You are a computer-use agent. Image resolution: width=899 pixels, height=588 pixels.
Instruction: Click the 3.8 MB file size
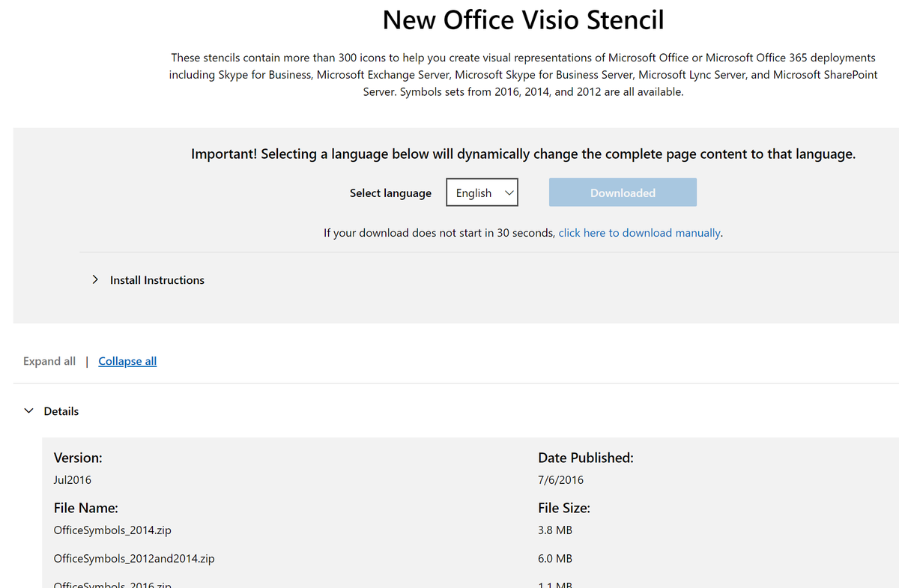(555, 530)
